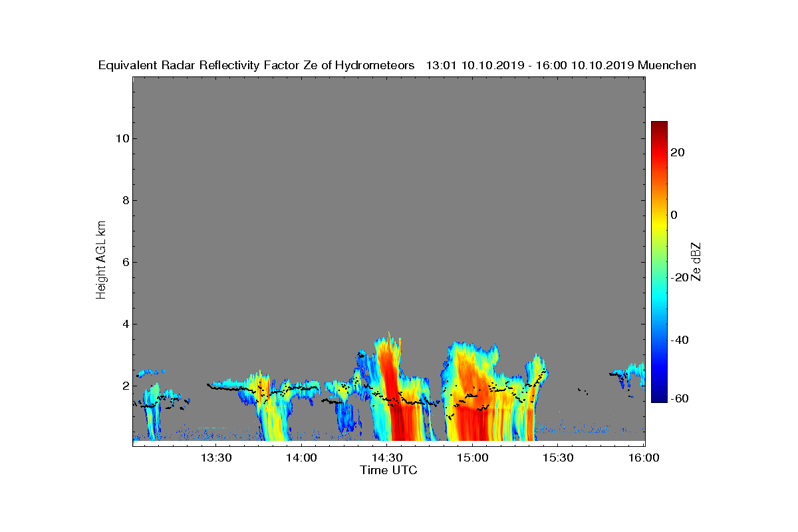The width and height of the screenshot is (798, 532).
Task: Click the 16:00 time tick label
Action: (x=644, y=458)
